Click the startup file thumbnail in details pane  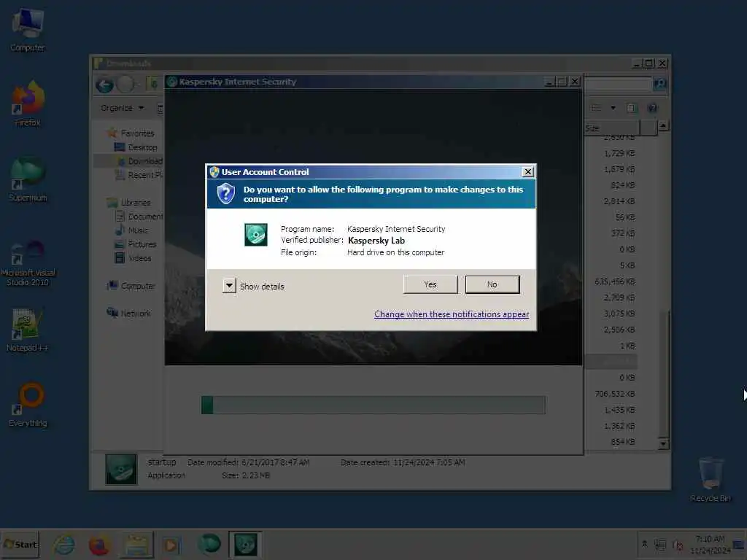[121, 470]
